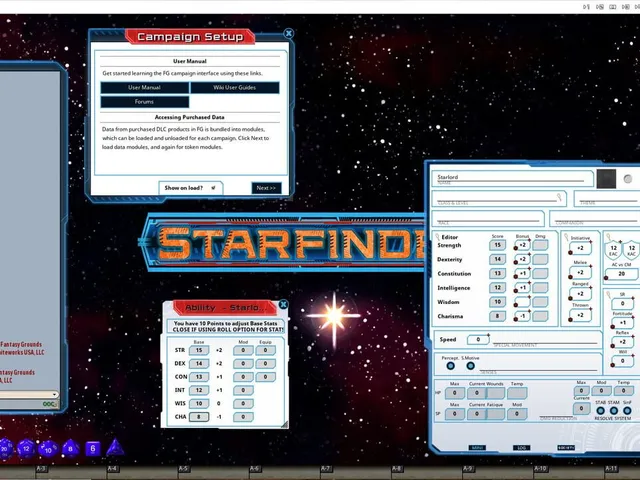The image size is (640, 480).
Task: Click the SP Max field
Action: pyautogui.click(x=455, y=414)
